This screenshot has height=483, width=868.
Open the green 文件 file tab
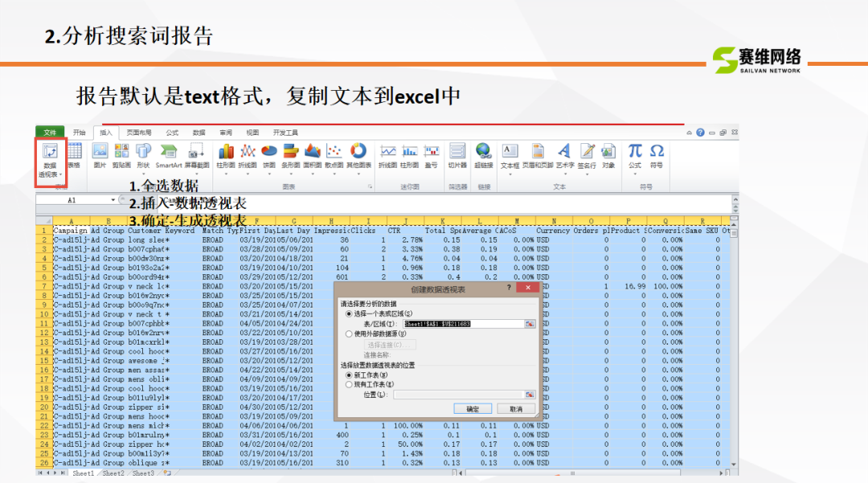(50, 133)
